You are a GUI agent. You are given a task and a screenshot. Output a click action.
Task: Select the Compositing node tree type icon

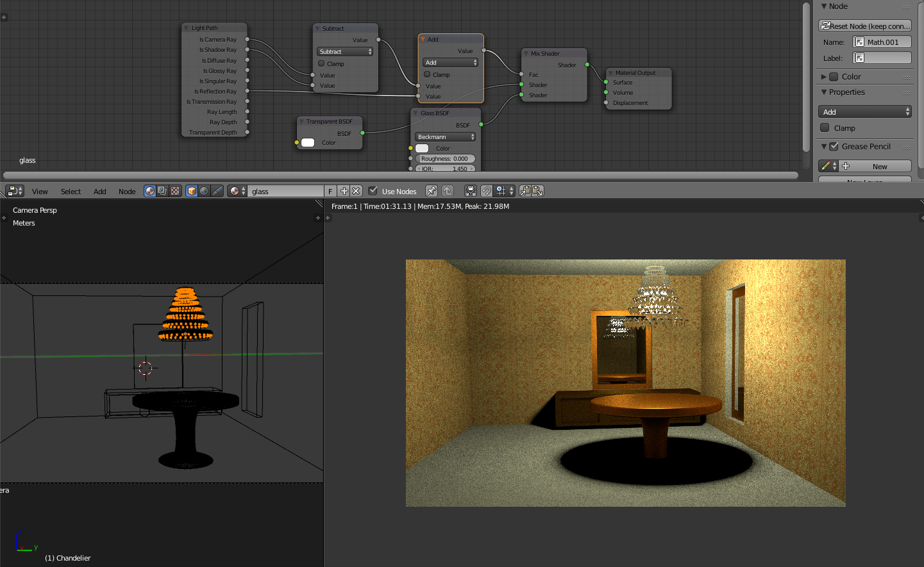(162, 191)
